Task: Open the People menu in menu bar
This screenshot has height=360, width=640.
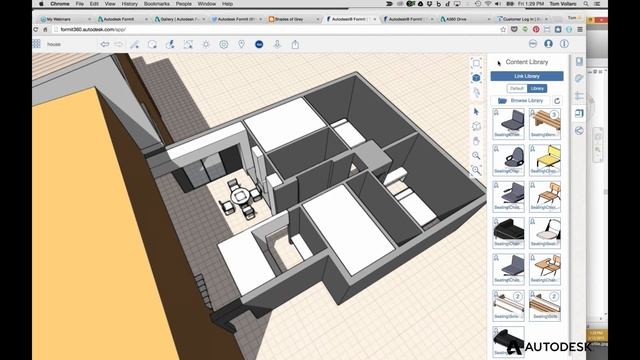Action: [x=184, y=4]
